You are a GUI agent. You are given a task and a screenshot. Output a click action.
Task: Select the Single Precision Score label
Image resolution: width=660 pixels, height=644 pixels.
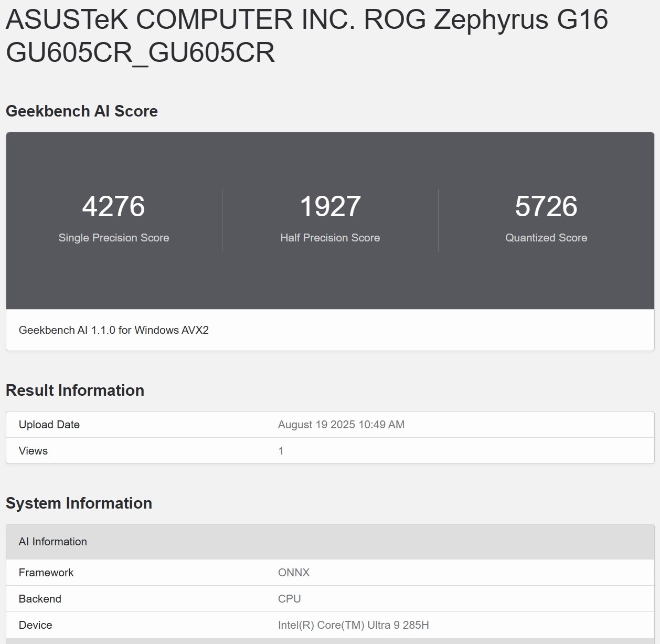(113, 238)
